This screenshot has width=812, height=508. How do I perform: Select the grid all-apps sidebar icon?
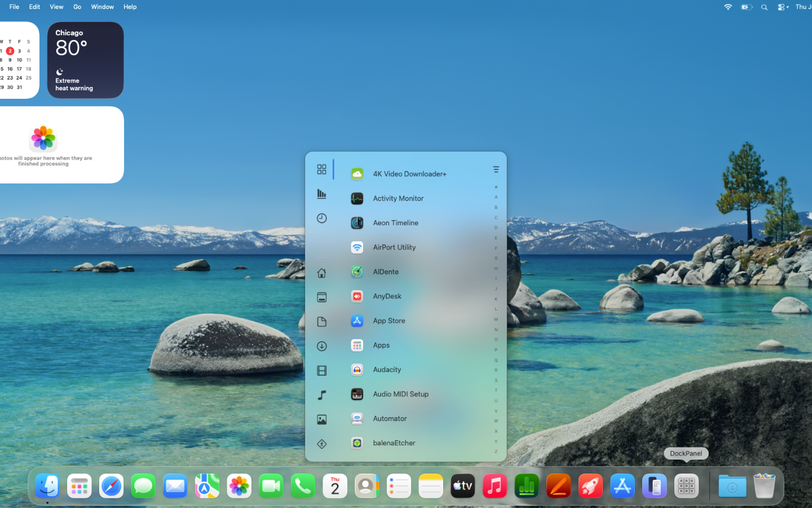pyautogui.click(x=321, y=169)
